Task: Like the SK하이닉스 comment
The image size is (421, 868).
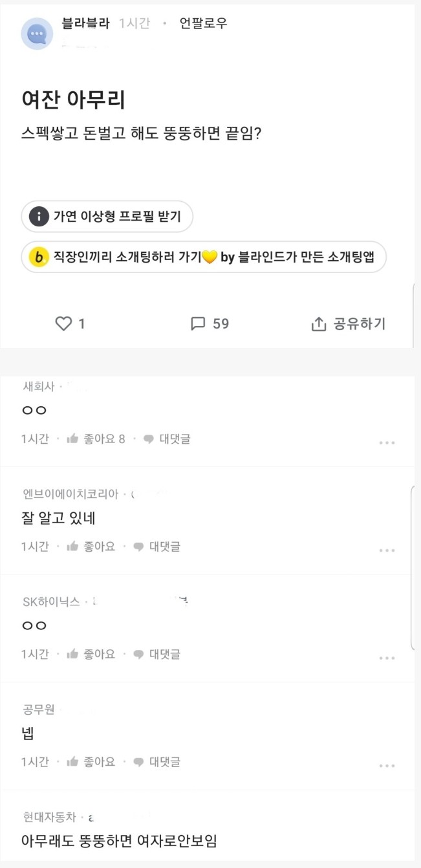Action: (x=72, y=655)
